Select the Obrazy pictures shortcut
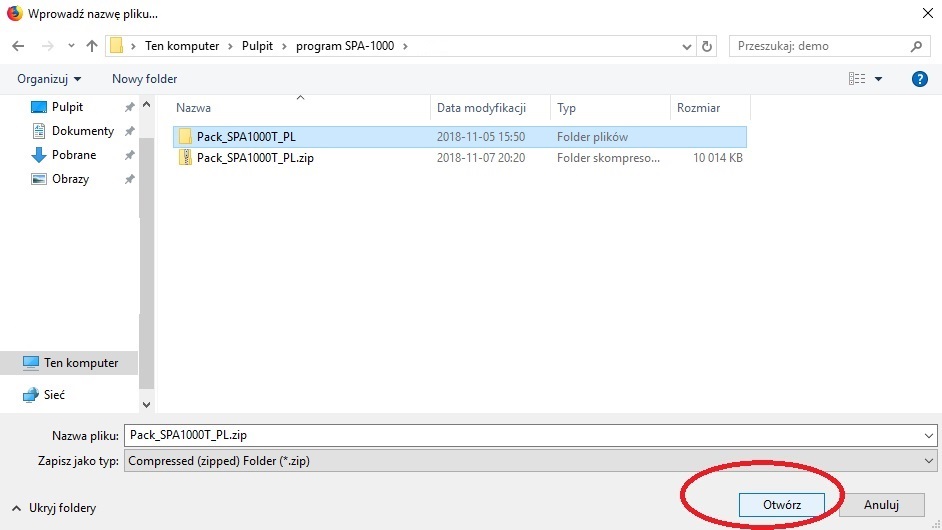942x530 pixels. point(70,179)
